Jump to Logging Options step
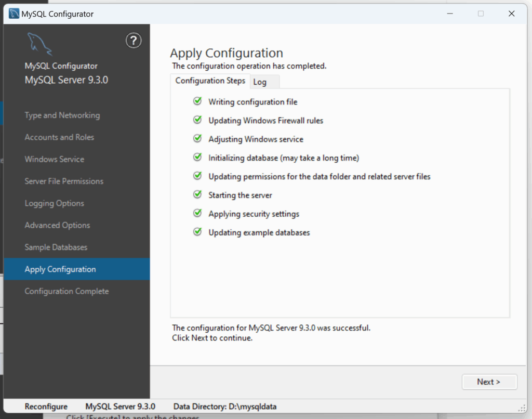The image size is (532, 419). (x=54, y=203)
